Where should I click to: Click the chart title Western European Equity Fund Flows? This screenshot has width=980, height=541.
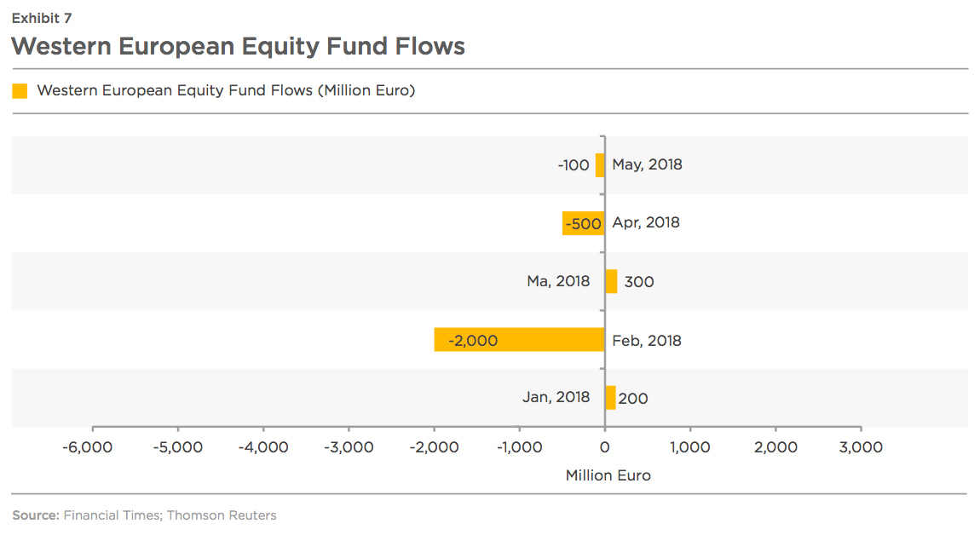(238, 46)
